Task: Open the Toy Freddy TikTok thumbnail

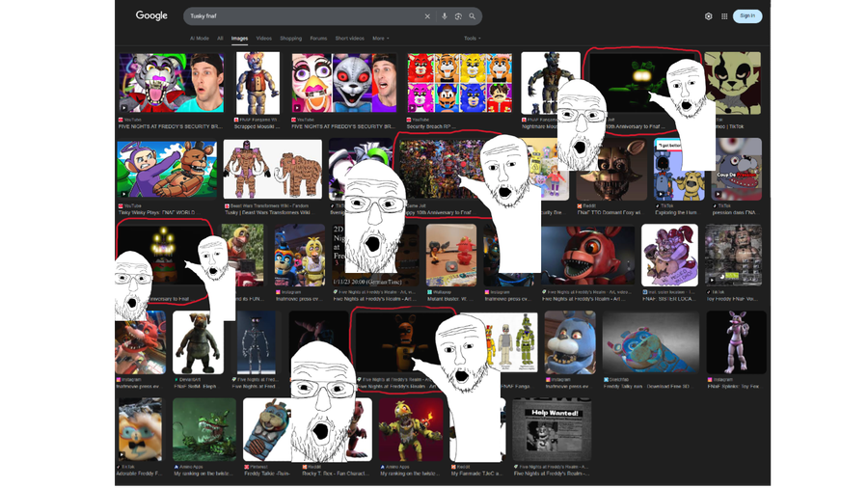Action: coord(734,255)
